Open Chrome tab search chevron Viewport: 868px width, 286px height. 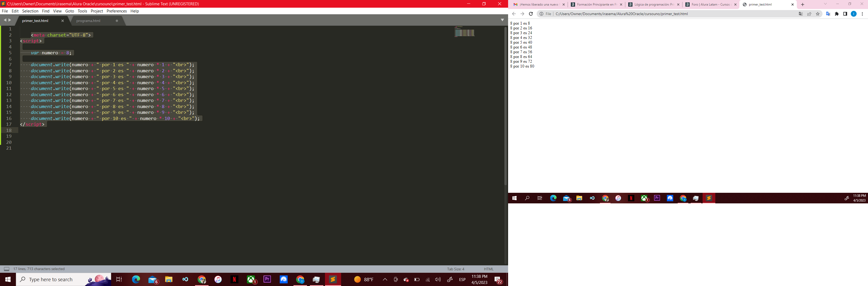click(825, 4)
